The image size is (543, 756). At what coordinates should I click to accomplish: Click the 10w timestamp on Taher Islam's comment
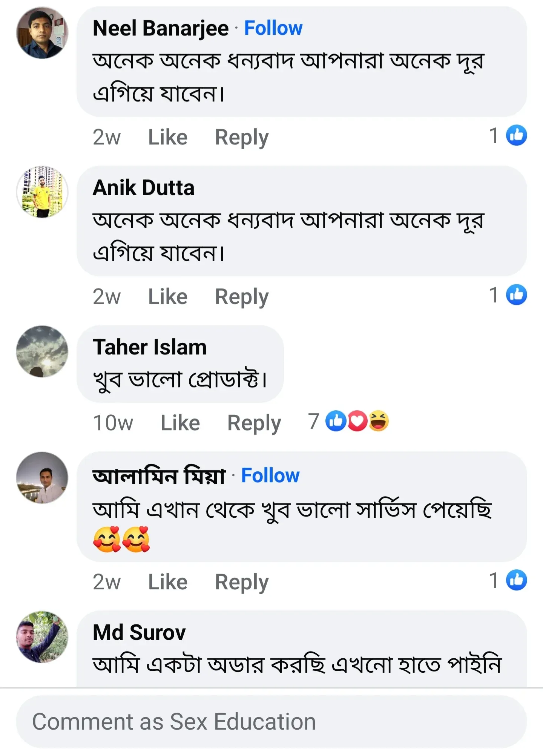[114, 422]
